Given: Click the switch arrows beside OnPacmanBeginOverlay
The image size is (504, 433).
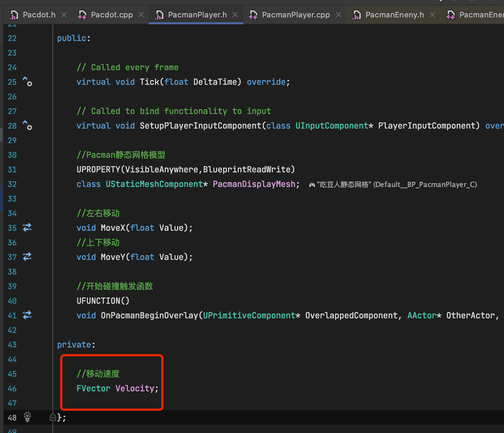Looking at the screenshot, I should pyautogui.click(x=27, y=315).
